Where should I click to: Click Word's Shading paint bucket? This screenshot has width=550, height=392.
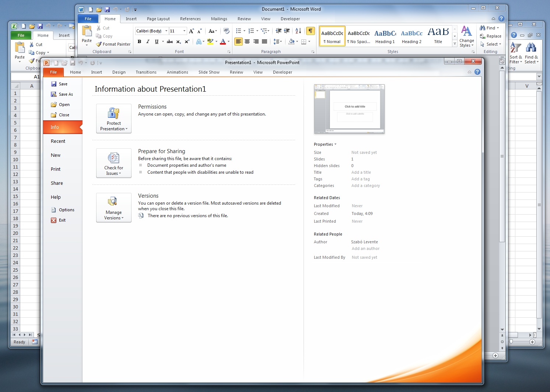291,42
